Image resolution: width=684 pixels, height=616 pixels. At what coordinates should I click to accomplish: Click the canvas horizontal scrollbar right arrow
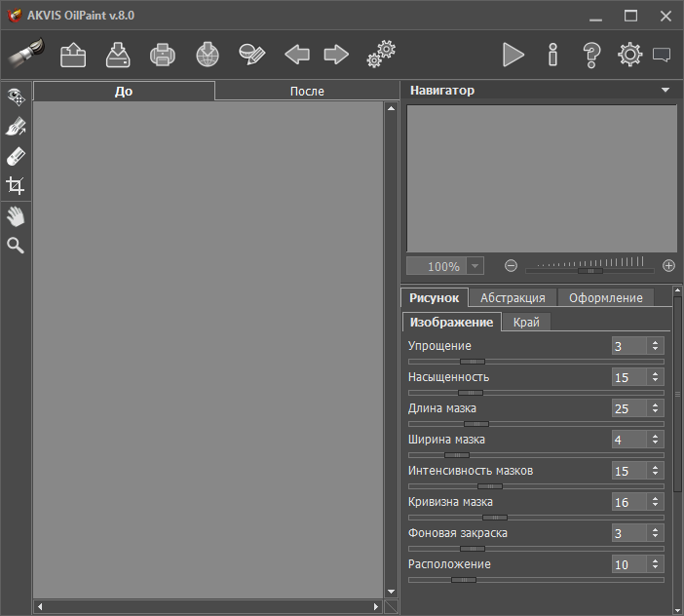tap(376, 606)
